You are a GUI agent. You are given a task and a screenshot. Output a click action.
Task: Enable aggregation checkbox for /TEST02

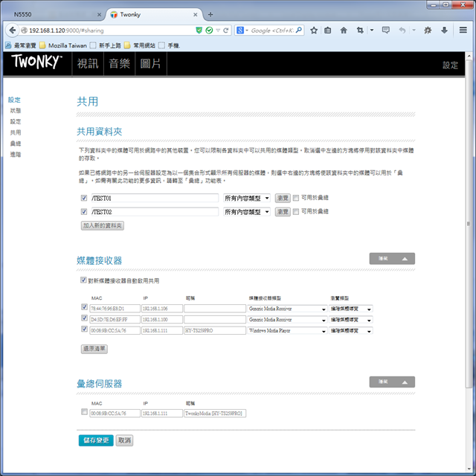coord(296,211)
